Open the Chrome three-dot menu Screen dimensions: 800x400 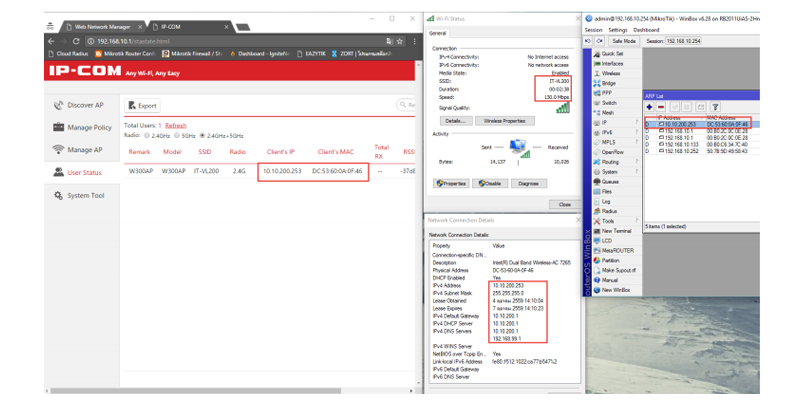(414, 41)
